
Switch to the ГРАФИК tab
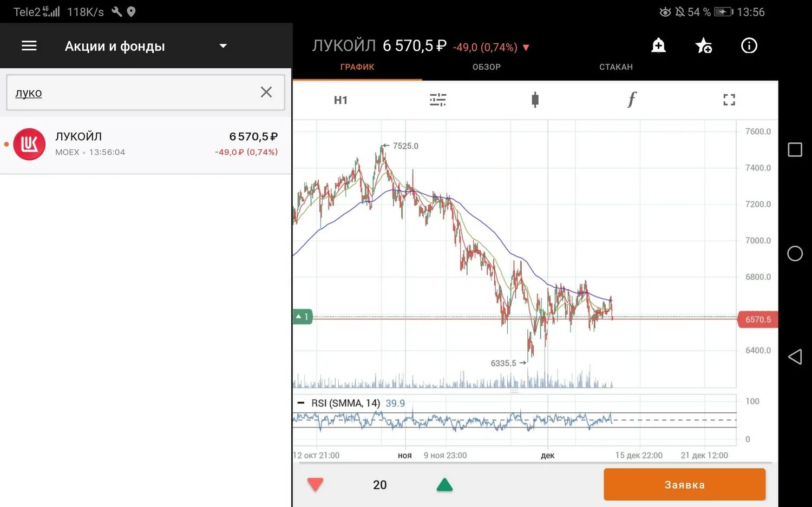(357, 67)
